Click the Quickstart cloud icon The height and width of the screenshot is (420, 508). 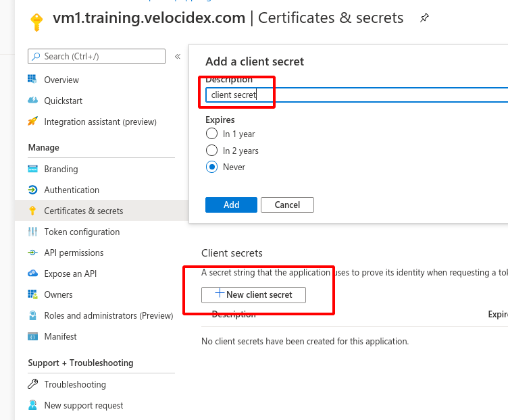click(32, 101)
